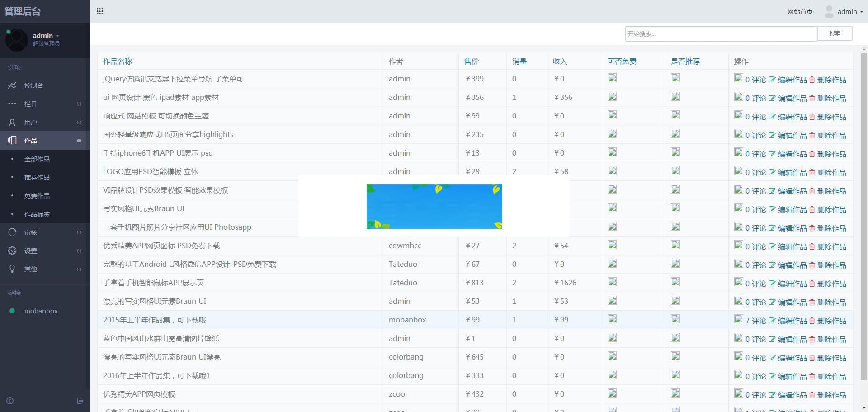Image resolution: width=868 pixels, height=412 pixels.
Task: Click the user icon beside 用户
Action: click(12, 123)
